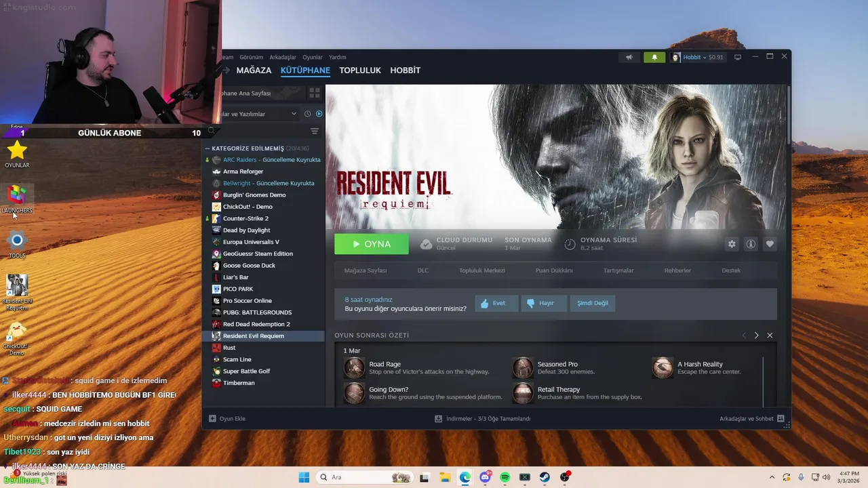This screenshot has height=488, width=868.
Task: Open the Steam announcements megaphone icon
Action: (629, 58)
